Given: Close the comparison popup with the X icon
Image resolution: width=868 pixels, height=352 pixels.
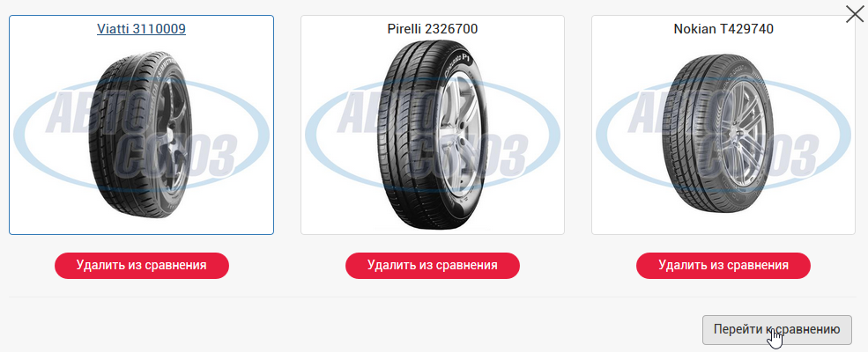Looking at the screenshot, I should coord(855,14).
